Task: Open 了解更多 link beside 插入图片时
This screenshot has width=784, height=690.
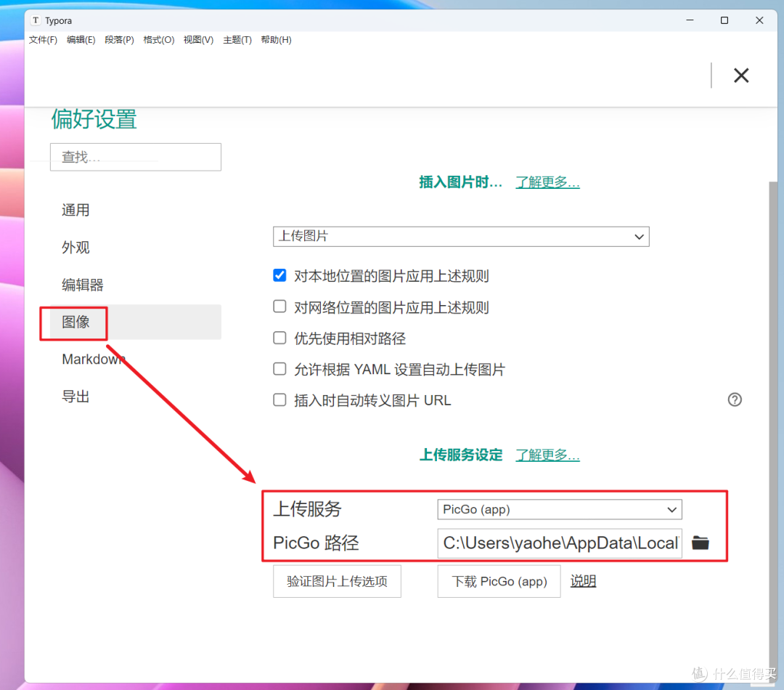Action: pyautogui.click(x=547, y=182)
